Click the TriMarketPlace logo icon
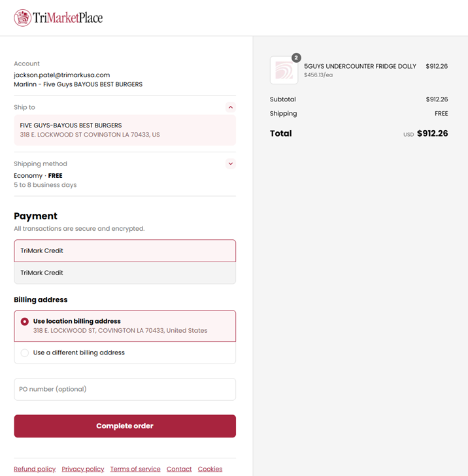Screen dimensions: 468x476 22,18
